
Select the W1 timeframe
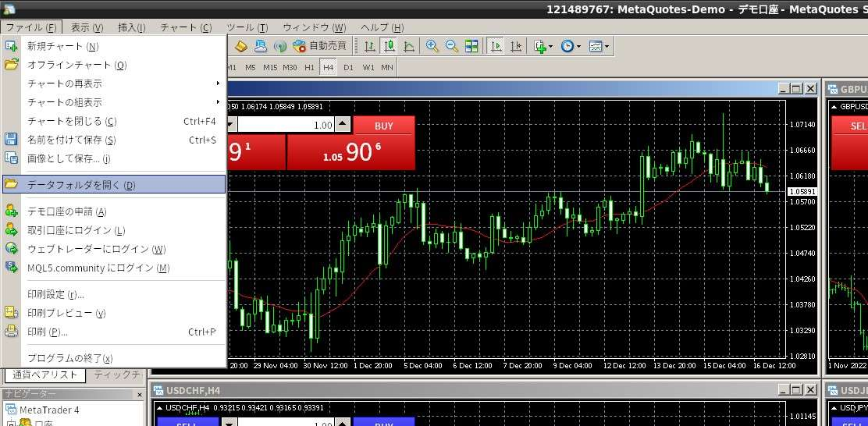(368, 68)
